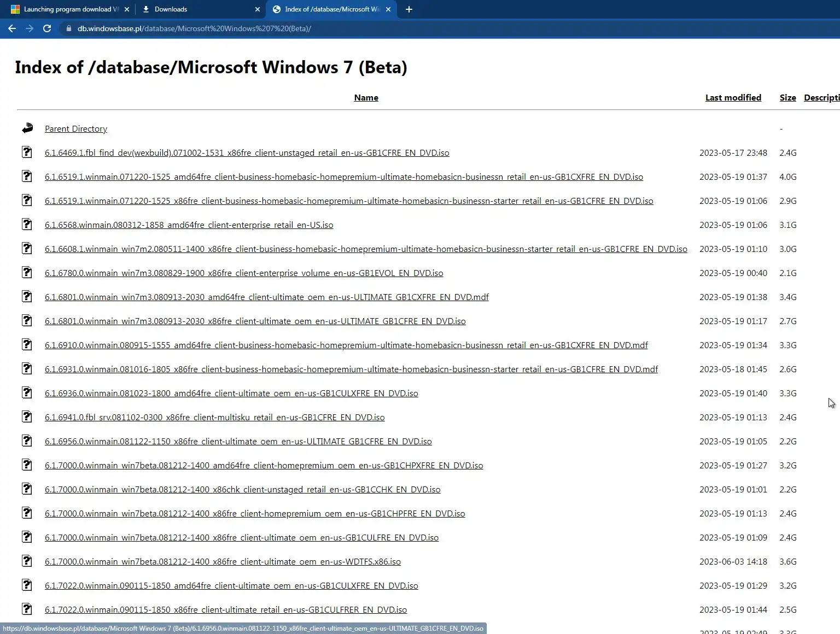
Task: Open the Parent Directory link
Action: [76, 129]
